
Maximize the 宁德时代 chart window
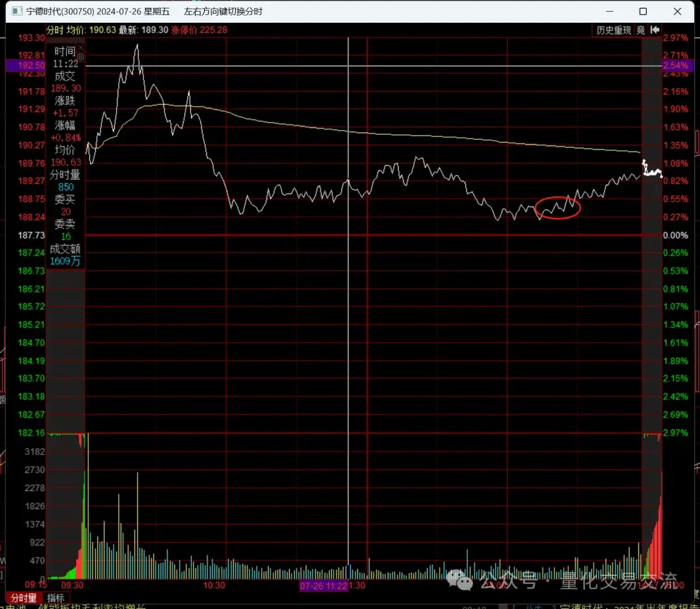[x=643, y=11]
